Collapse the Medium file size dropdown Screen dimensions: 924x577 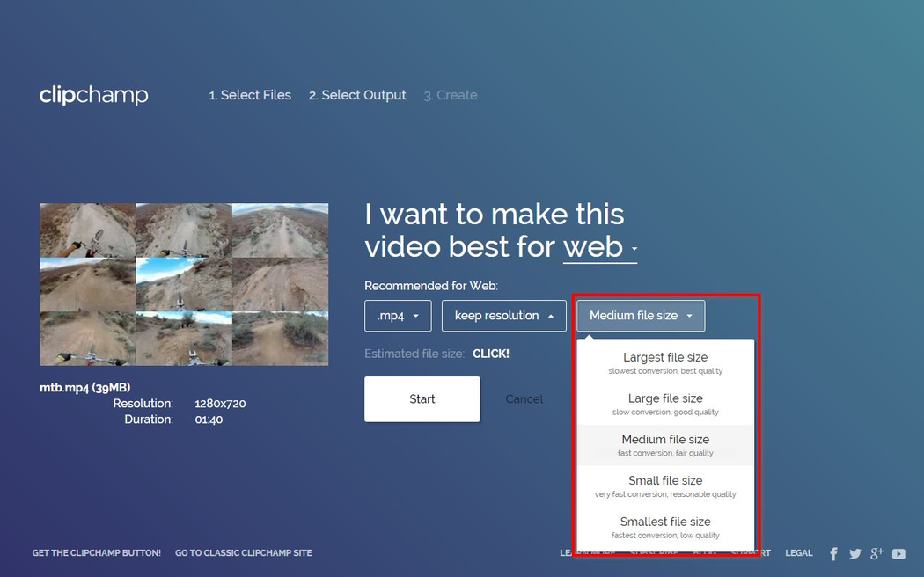click(641, 316)
